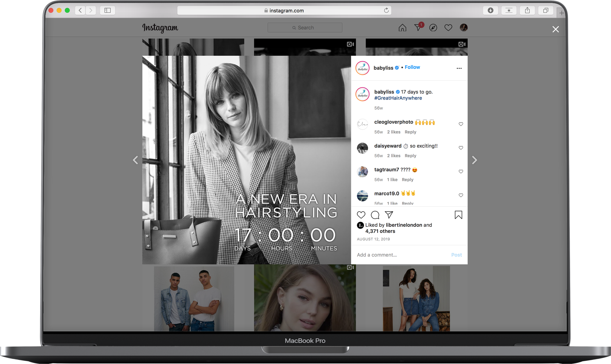Like marco19.0's comment

461,195
